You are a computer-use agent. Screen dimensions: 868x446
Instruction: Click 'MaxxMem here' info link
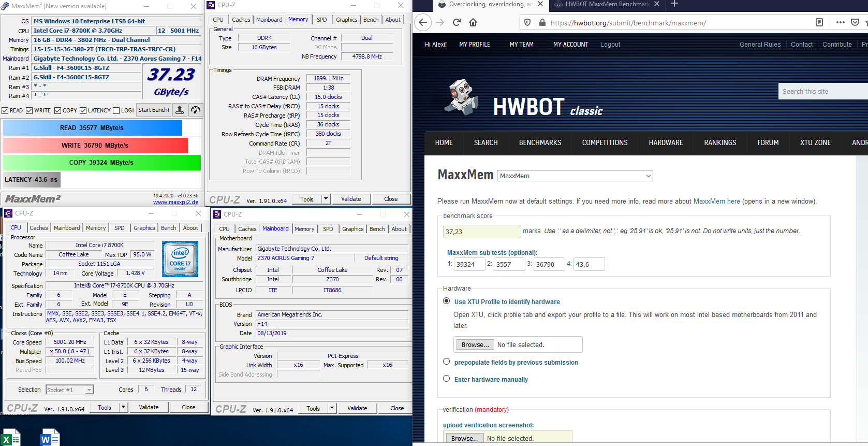[716, 201]
